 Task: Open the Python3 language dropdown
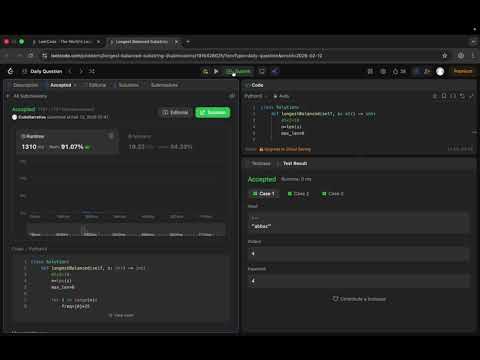click(255, 96)
